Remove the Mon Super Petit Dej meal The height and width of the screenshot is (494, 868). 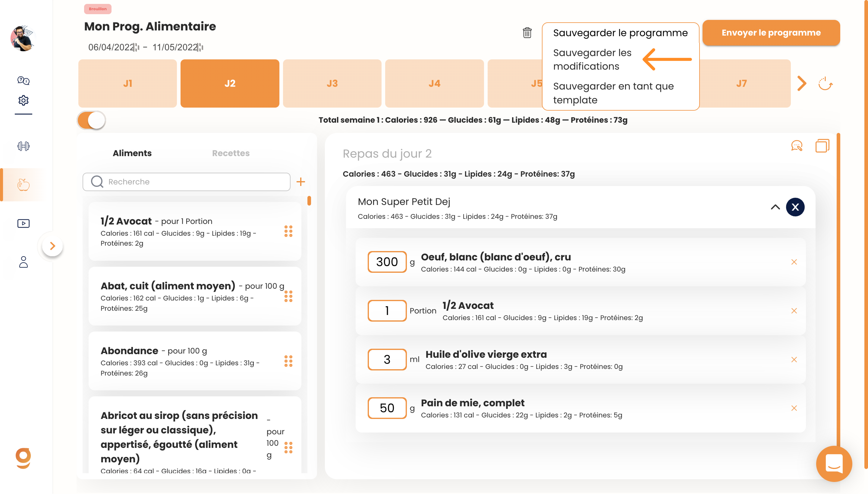point(795,207)
